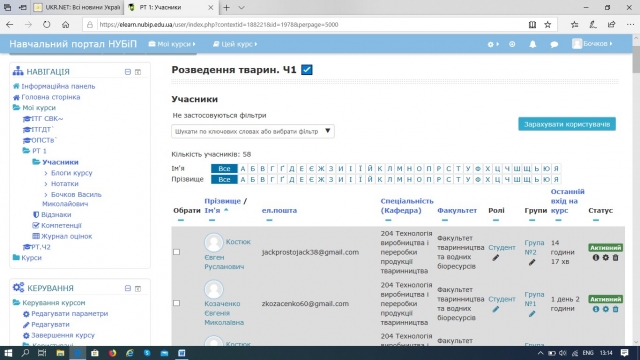Open Відзнаки in navigation
The image size is (640, 360).
coord(56,215)
